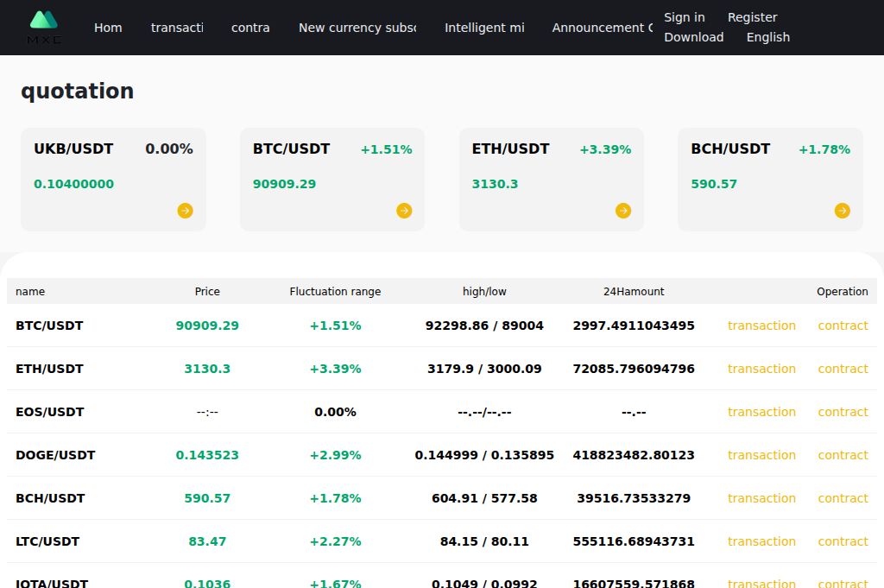884x588 pixels.
Task: Open the New currency subscription menu
Action: coord(357,27)
